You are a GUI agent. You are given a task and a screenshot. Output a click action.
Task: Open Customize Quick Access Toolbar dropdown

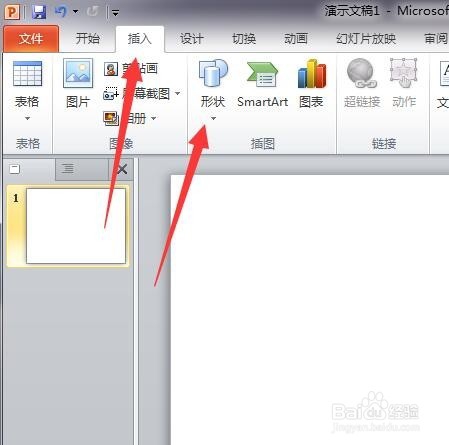[115, 13]
